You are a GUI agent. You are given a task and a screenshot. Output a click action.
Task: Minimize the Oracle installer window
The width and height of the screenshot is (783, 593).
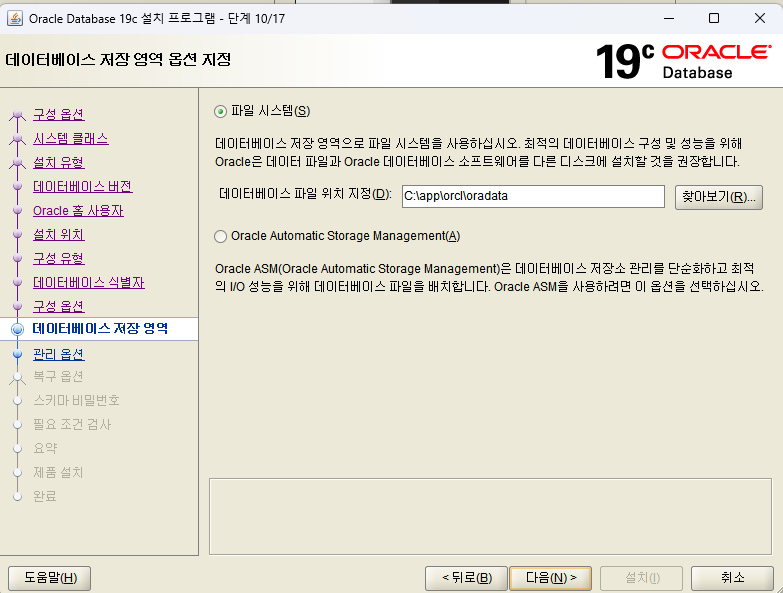click(x=669, y=18)
